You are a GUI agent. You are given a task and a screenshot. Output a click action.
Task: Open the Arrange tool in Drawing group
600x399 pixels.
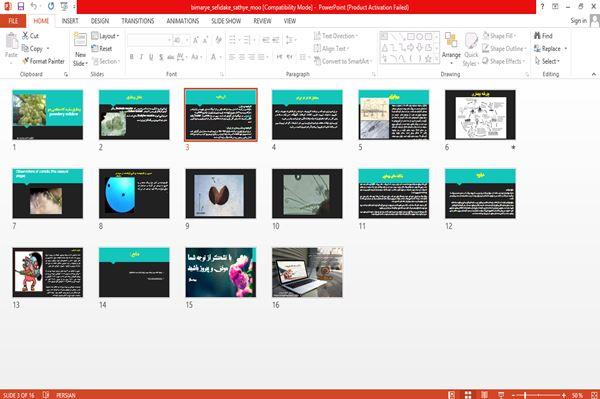coord(451,46)
